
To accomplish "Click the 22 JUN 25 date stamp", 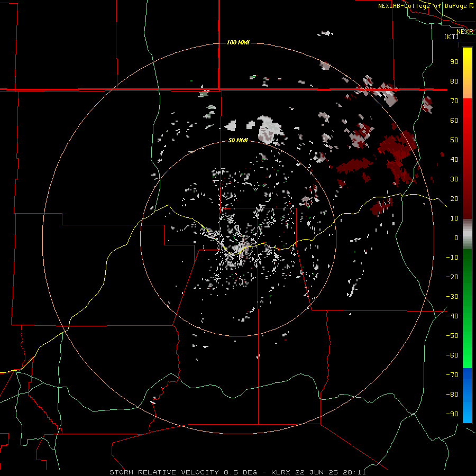I will 316,472.
